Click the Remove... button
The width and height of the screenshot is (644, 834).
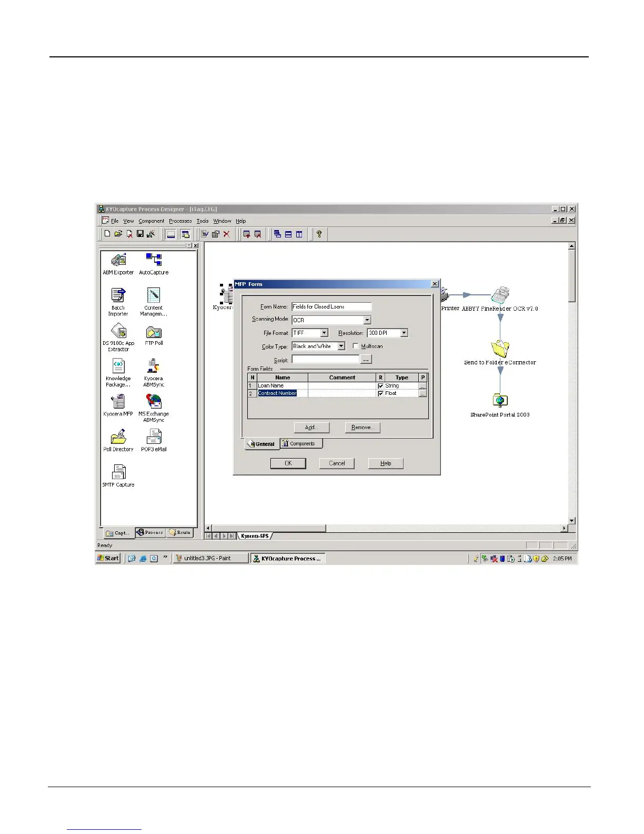click(x=363, y=428)
